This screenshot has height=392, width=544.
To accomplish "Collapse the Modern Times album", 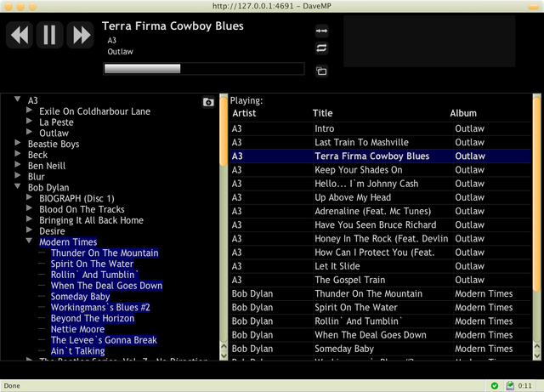I will click(29, 241).
